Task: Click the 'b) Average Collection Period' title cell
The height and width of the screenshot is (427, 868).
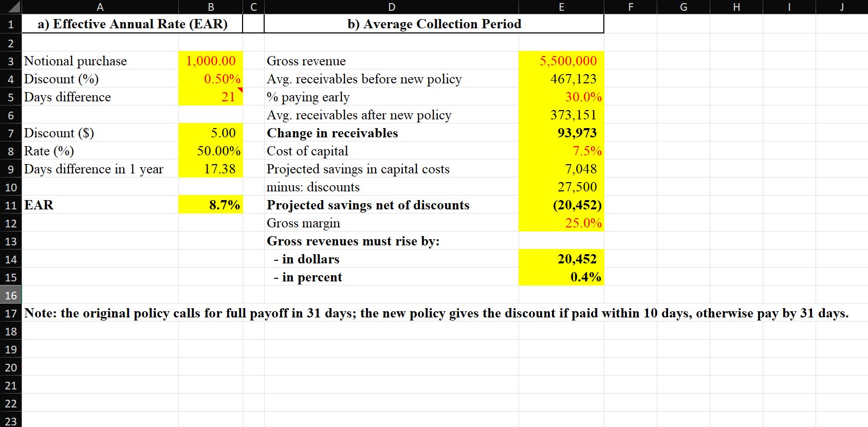Action: pos(434,24)
